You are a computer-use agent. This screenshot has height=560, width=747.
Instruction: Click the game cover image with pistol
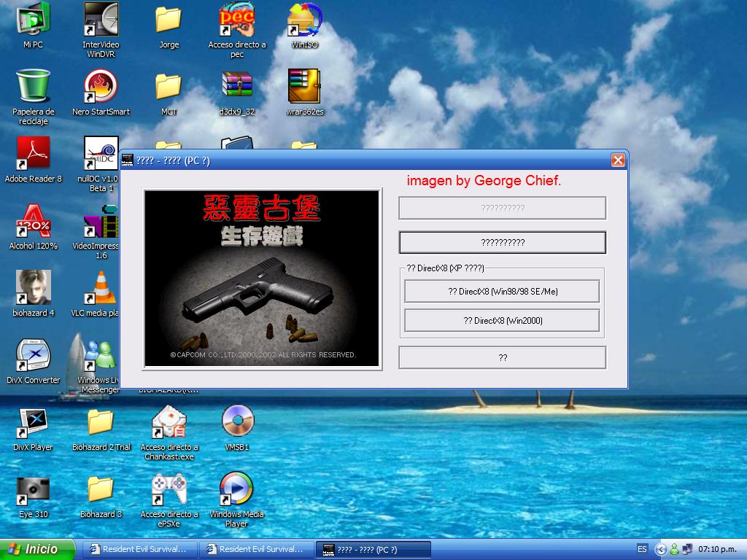point(262,278)
